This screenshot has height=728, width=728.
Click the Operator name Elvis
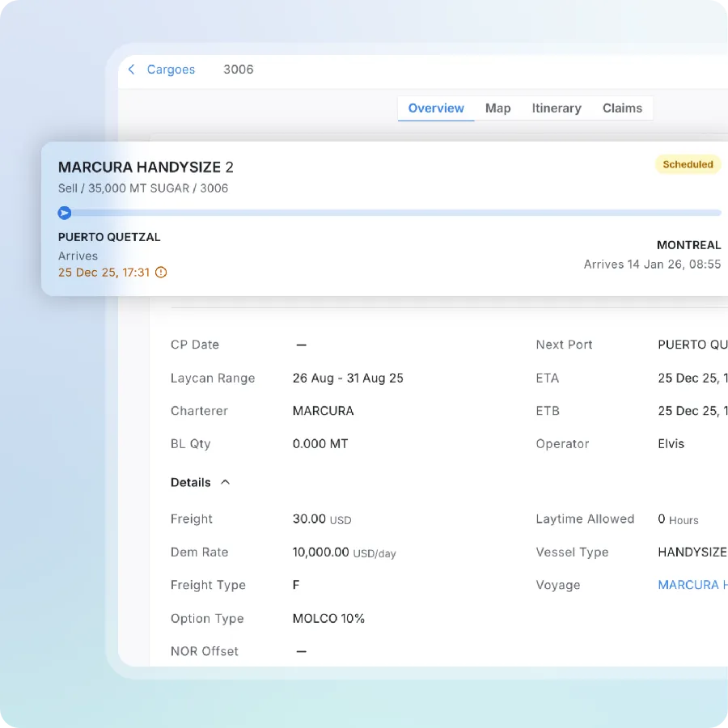(670, 443)
